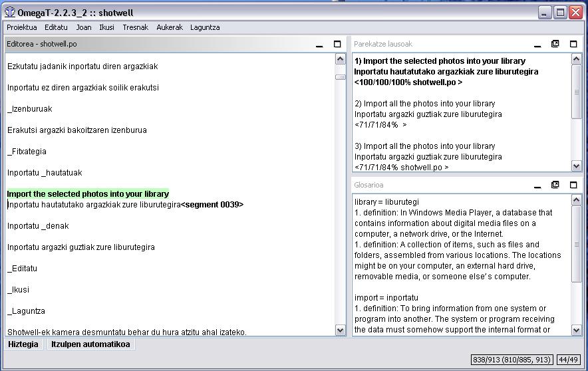Maximize the Glosarioa pane

[573, 185]
